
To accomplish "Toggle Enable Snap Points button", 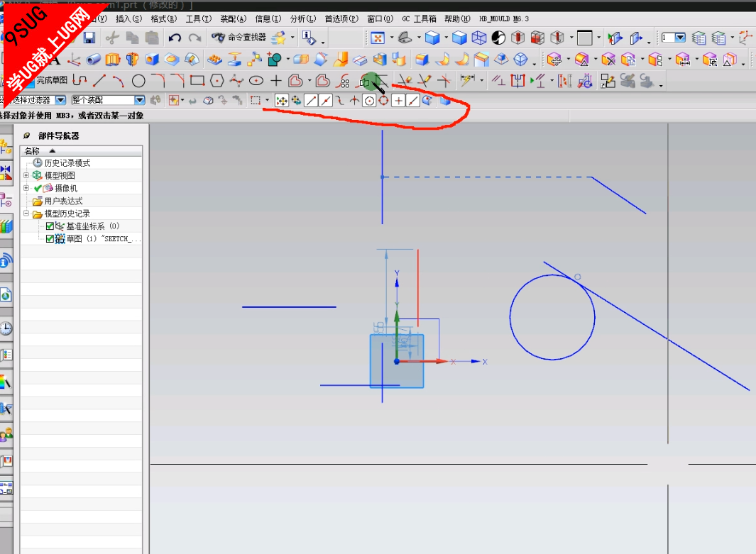I will (282, 100).
